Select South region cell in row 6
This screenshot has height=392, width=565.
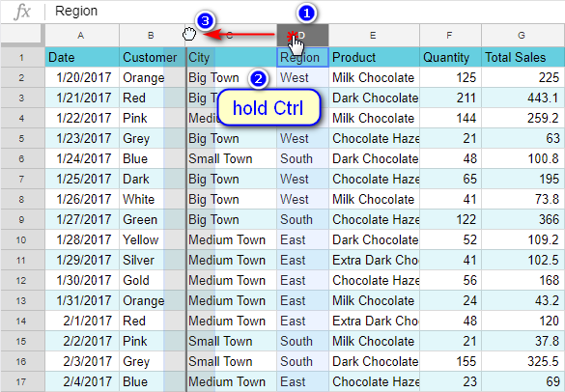[x=302, y=159]
